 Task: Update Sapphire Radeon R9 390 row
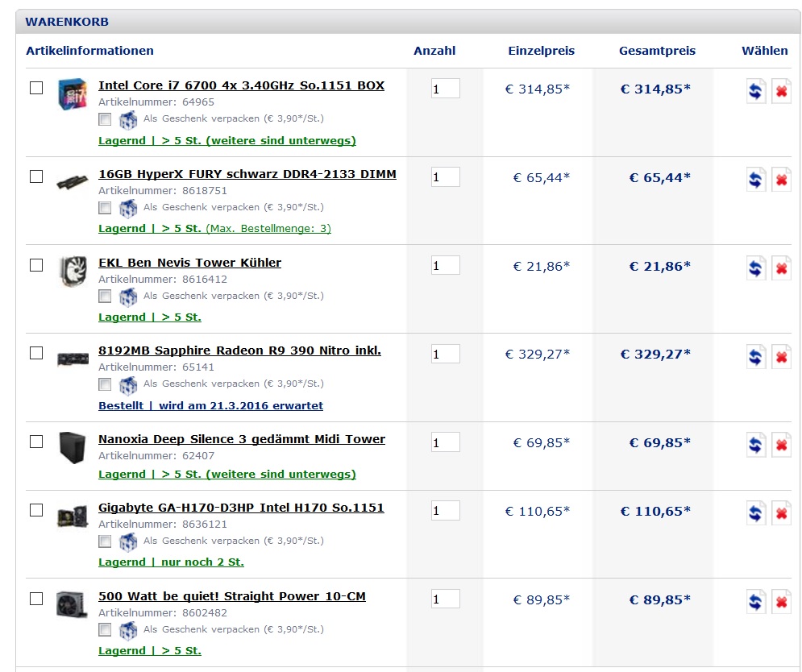(756, 356)
